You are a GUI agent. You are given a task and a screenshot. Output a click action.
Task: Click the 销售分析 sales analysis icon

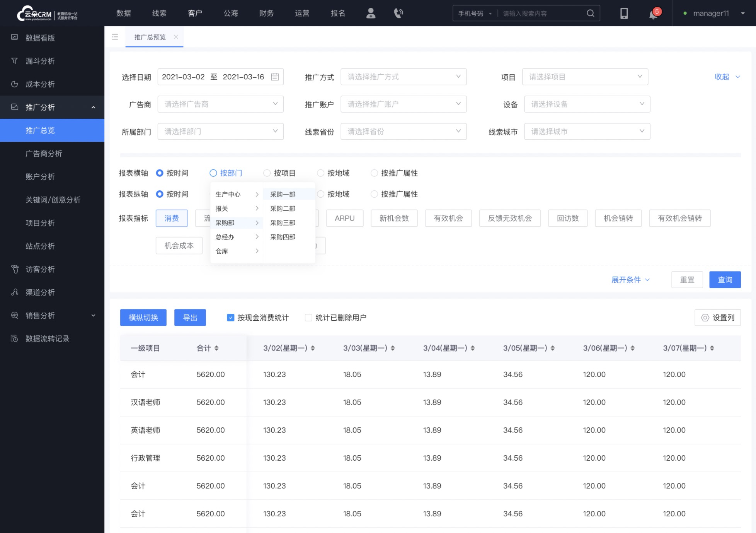(15, 315)
